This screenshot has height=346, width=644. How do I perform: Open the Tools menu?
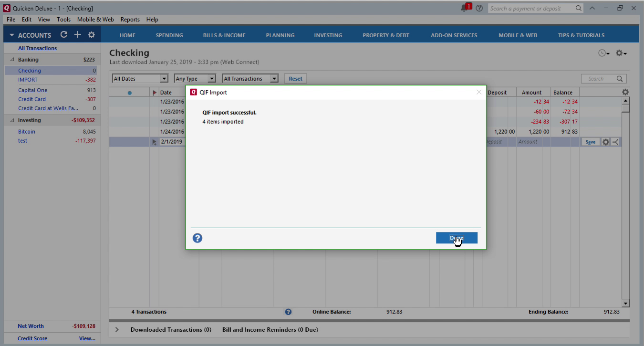pyautogui.click(x=63, y=20)
